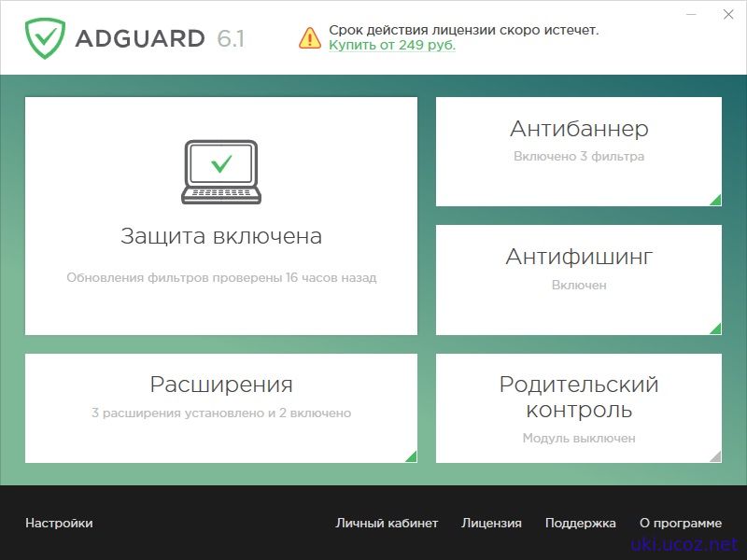Open the 'Купить от 249 руб.' purchase link
The height and width of the screenshot is (560, 747).
(x=392, y=45)
